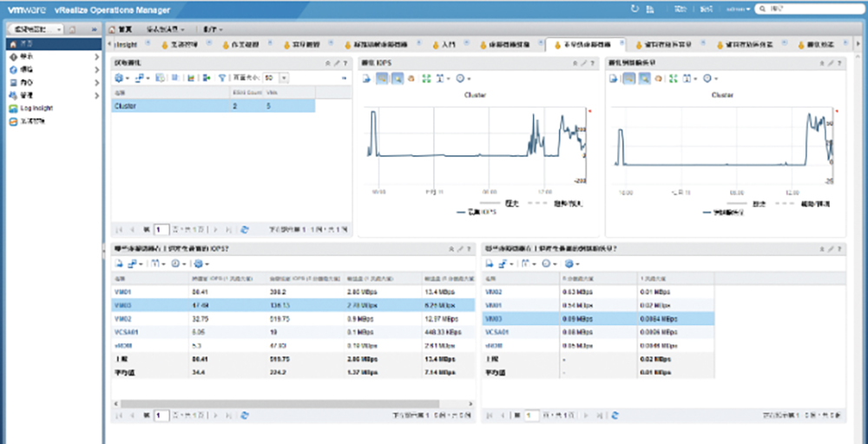Click the 519.75 value in VM02 row

click(x=278, y=319)
